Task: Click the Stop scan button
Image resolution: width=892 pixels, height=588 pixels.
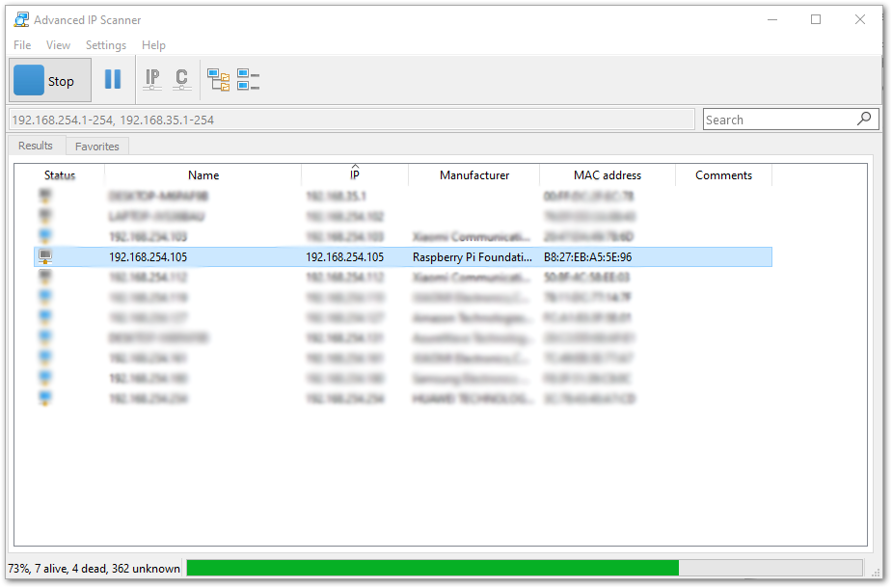Action: [x=50, y=80]
